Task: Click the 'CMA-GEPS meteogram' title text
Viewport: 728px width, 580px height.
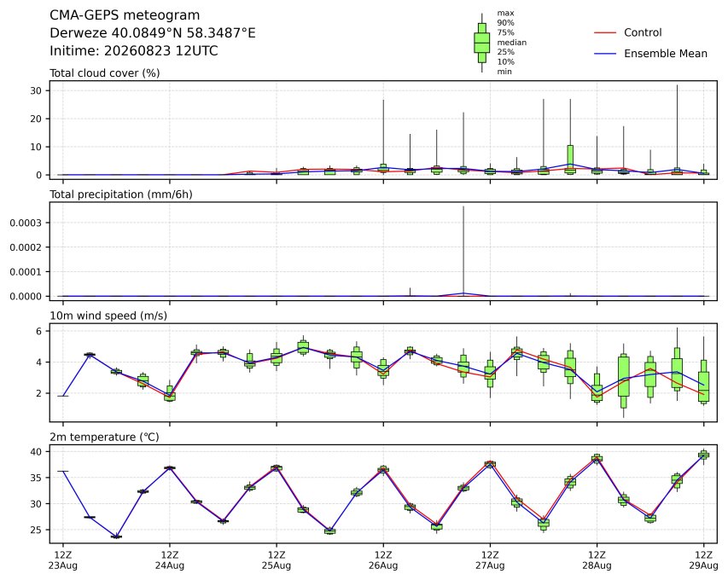Action: [125, 15]
